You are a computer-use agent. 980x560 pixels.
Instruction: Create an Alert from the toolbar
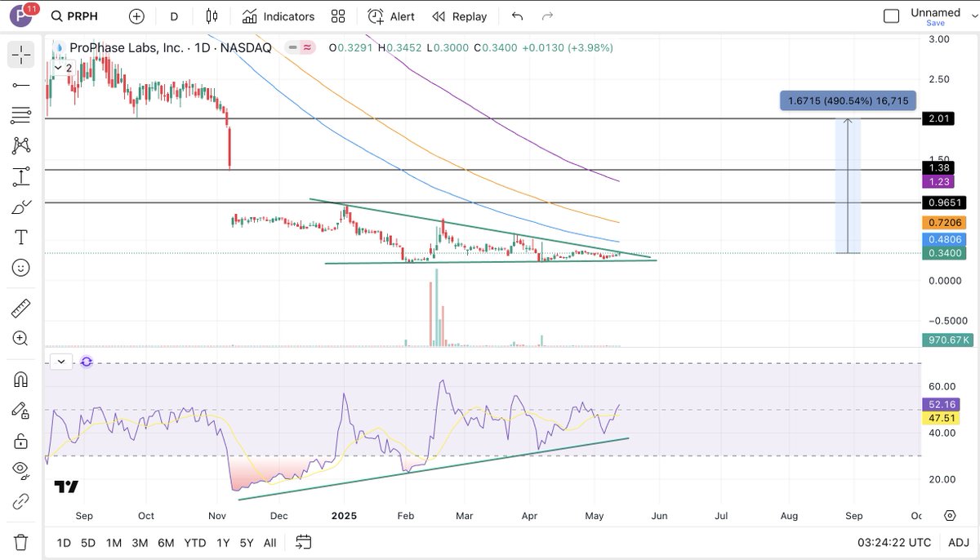pyautogui.click(x=391, y=16)
